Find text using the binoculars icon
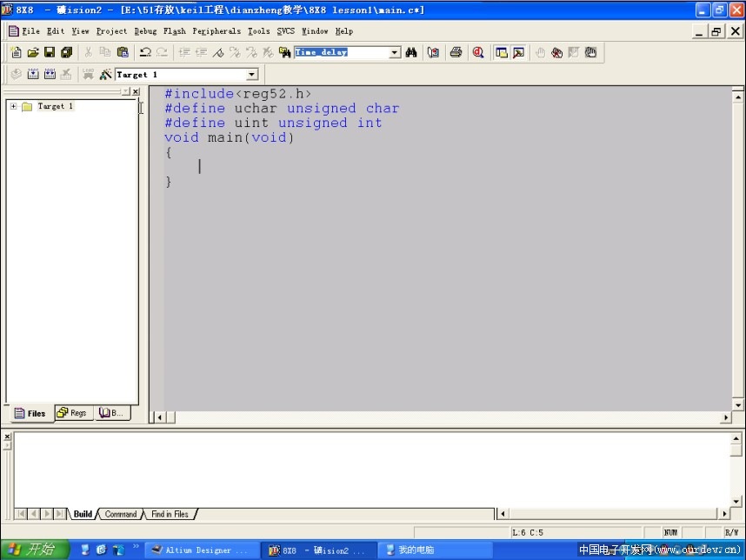746x560 pixels. pos(411,52)
